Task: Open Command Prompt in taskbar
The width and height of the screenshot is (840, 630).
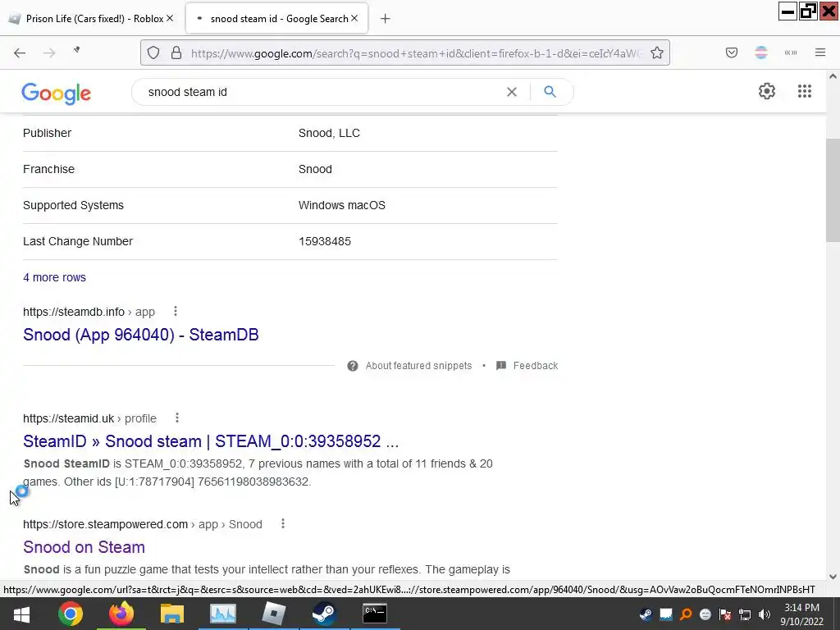Action: 375,614
